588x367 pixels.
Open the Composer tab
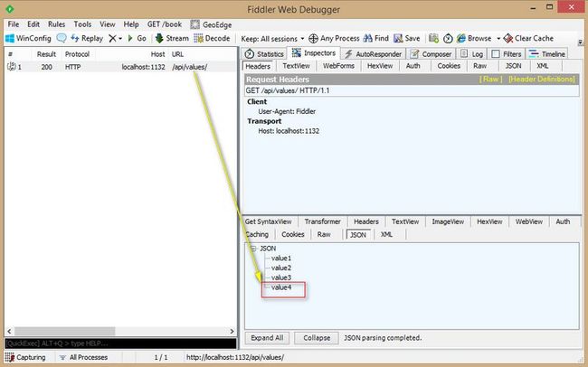pyautogui.click(x=432, y=54)
